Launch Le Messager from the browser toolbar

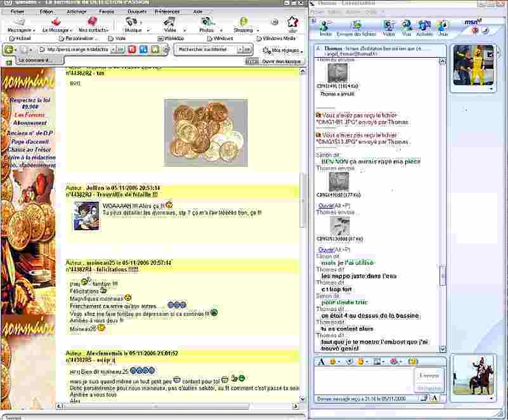(56, 22)
